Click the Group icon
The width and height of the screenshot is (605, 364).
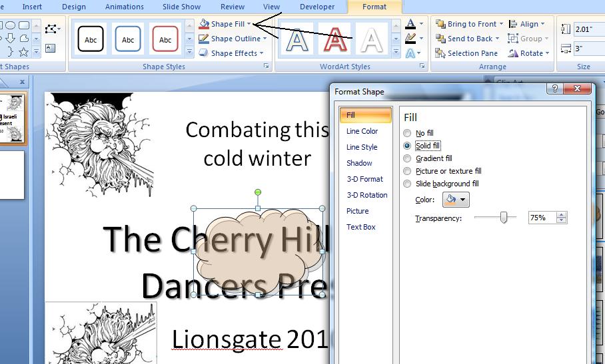click(513, 39)
